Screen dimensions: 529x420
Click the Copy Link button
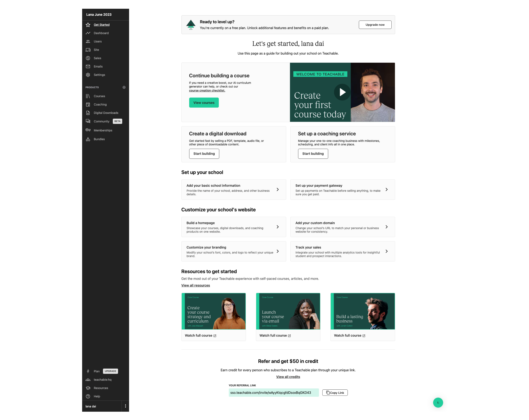[335, 392]
